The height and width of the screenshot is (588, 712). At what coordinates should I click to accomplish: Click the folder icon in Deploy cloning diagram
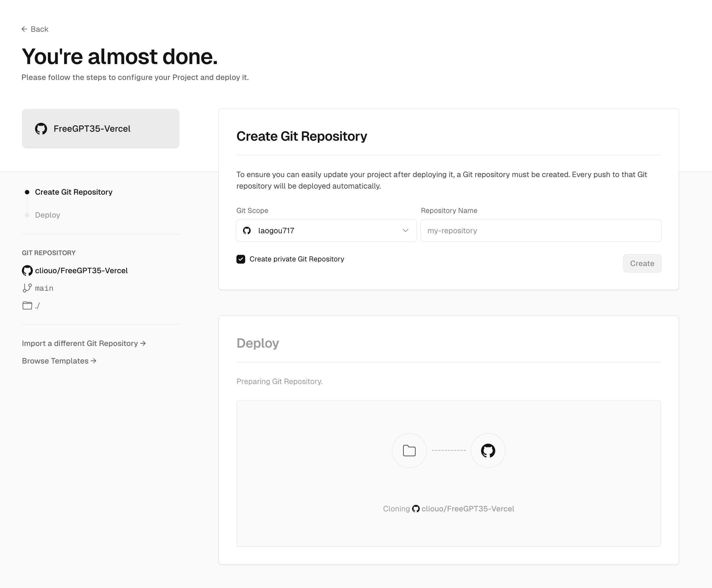tap(409, 451)
